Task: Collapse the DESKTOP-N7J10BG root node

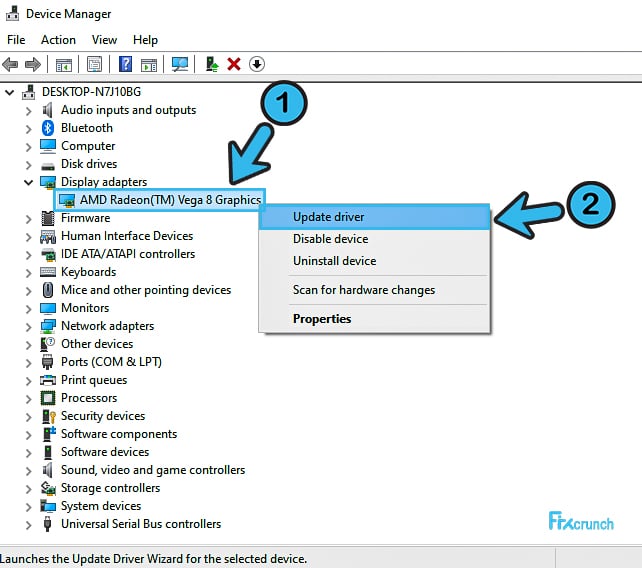Action: (9, 93)
